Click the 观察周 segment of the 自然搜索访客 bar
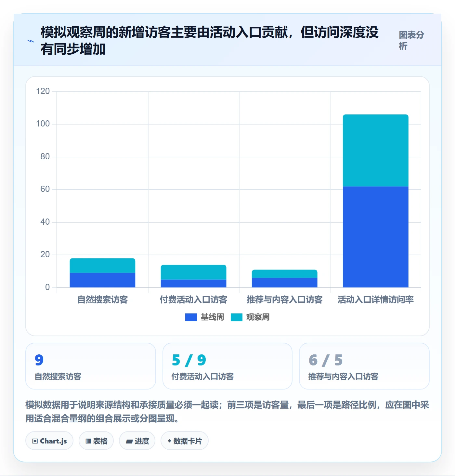Image resolution: width=455 pixels, height=476 pixels. 102,266
